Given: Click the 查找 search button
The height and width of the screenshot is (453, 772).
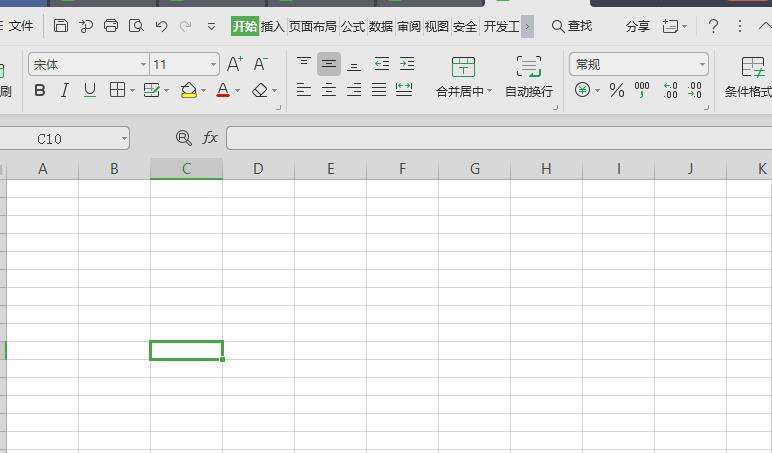Looking at the screenshot, I should tap(572, 26).
